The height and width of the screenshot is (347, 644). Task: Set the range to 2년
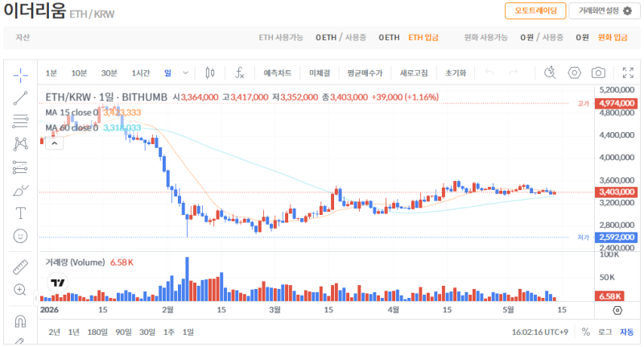(x=54, y=332)
